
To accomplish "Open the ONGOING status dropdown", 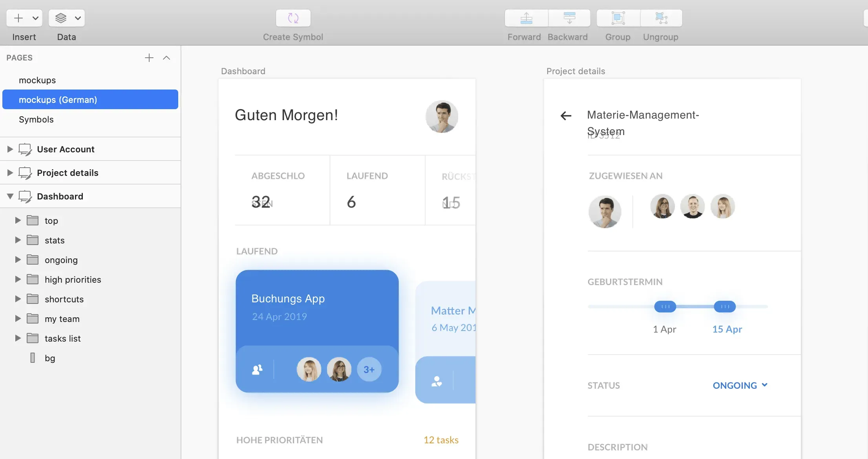I will point(764,385).
